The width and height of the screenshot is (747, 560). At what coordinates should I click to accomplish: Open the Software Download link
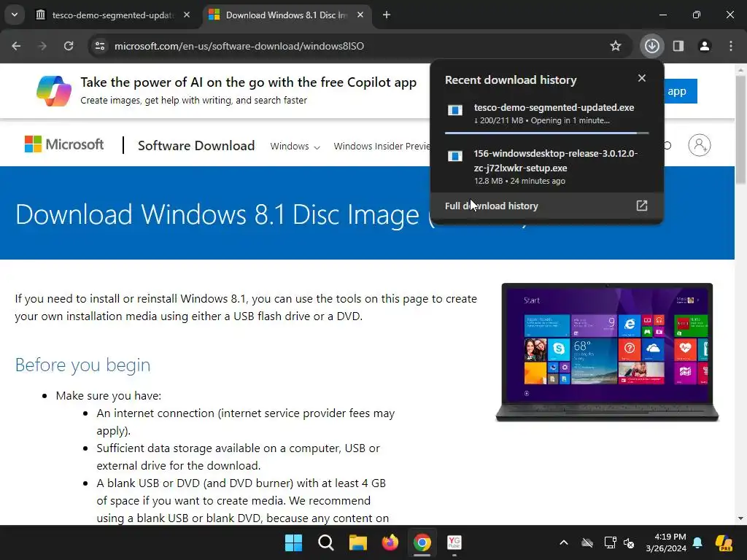point(196,146)
